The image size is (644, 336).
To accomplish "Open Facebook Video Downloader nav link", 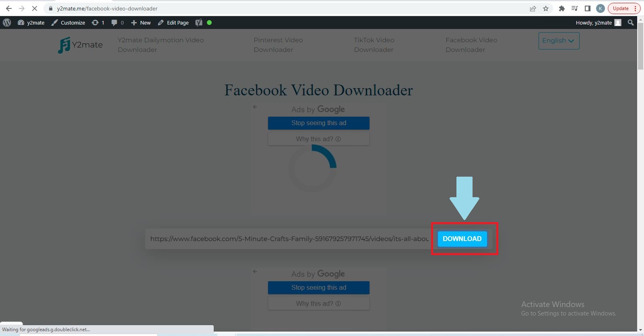I will click(x=471, y=45).
